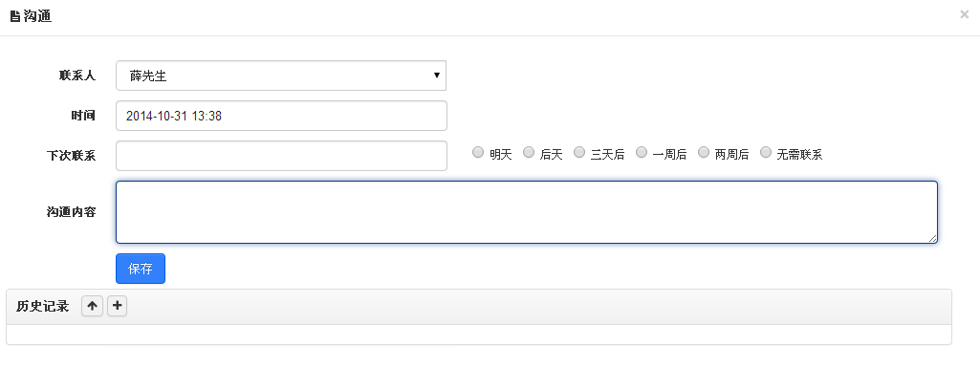Click the document icon beside 沟通 title

pos(15,17)
